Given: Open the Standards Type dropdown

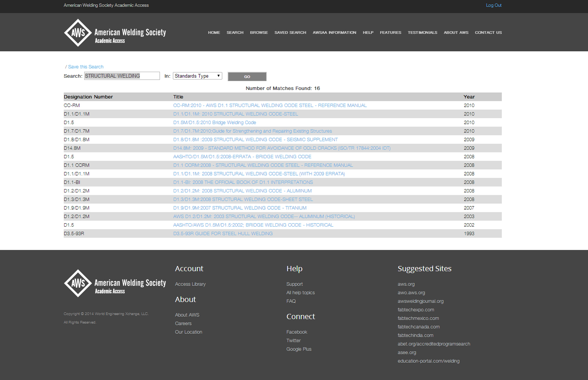Looking at the screenshot, I should (x=197, y=76).
